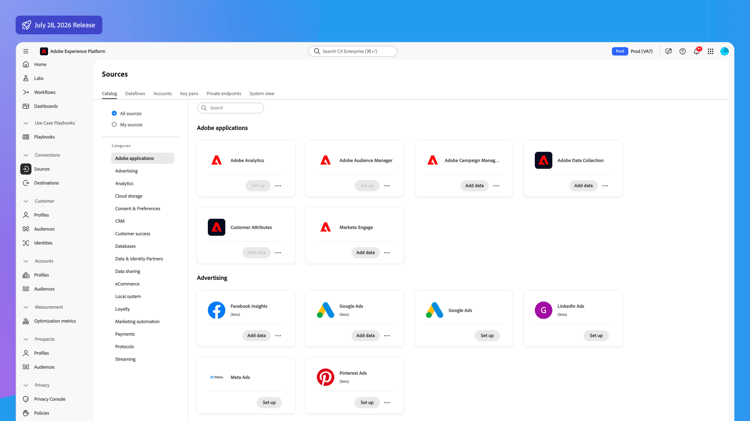This screenshot has height=421, width=750.
Task: Switch to the Private endpoints tab
Action: coord(224,93)
